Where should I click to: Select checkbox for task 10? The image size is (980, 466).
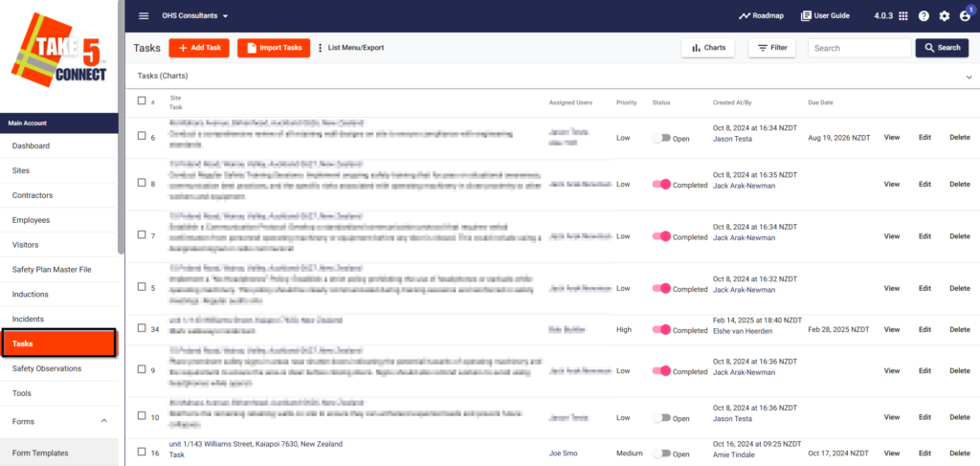tap(142, 415)
